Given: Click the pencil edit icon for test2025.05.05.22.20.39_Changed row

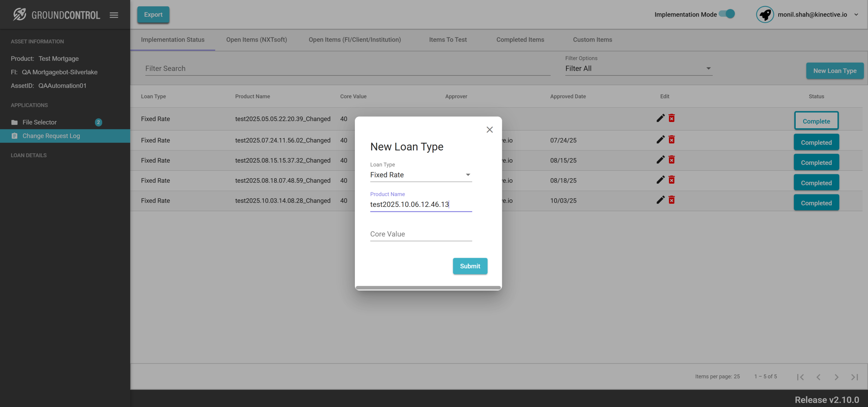Looking at the screenshot, I should [x=660, y=118].
